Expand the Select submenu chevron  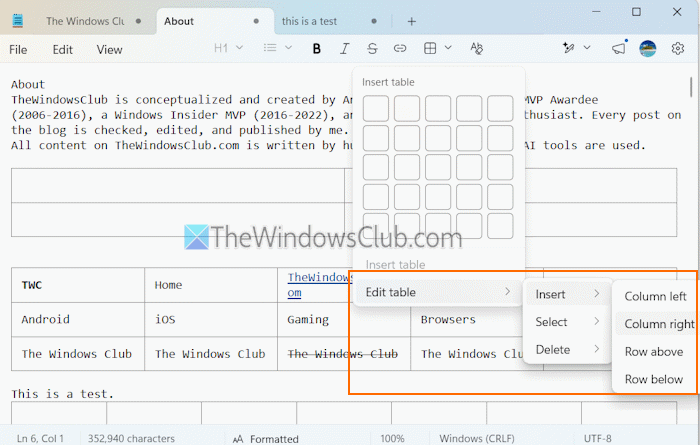point(597,321)
